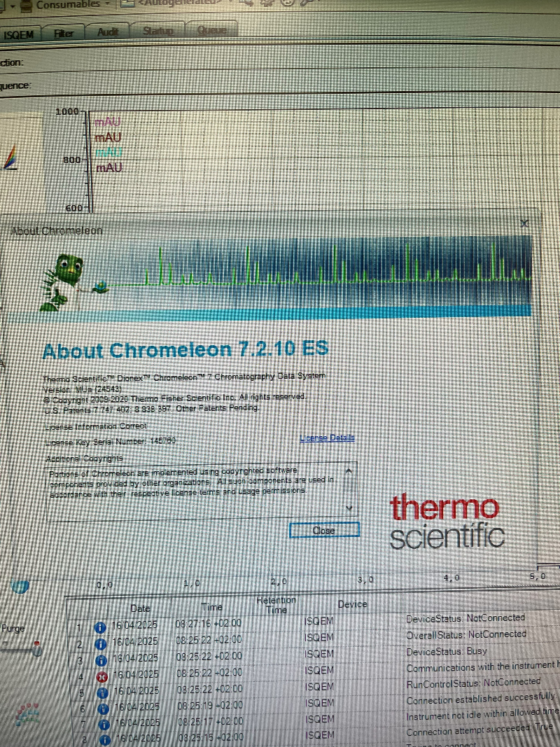Open the License Details link
Image resolution: width=560 pixels, height=747 pixels.
point(327,438)
